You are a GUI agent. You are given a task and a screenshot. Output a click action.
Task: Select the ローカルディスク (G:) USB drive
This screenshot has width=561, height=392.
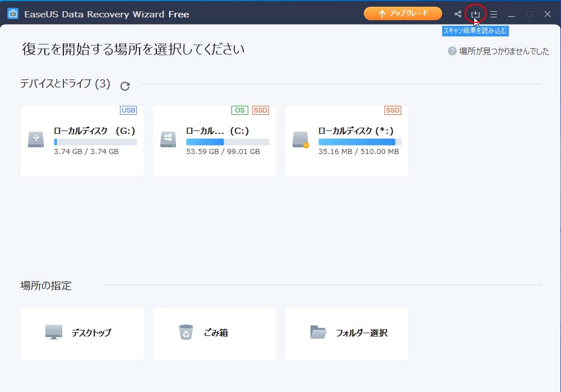coord(82,141)
